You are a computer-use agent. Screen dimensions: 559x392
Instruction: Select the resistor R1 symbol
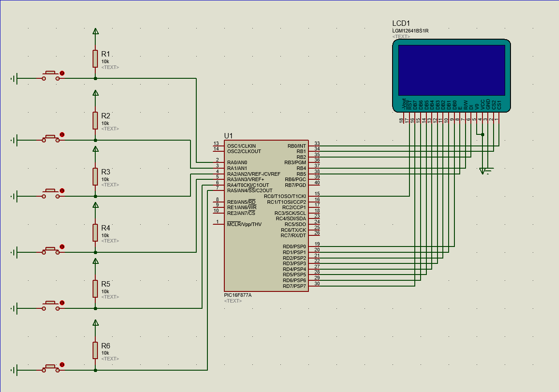pos(95,58)
